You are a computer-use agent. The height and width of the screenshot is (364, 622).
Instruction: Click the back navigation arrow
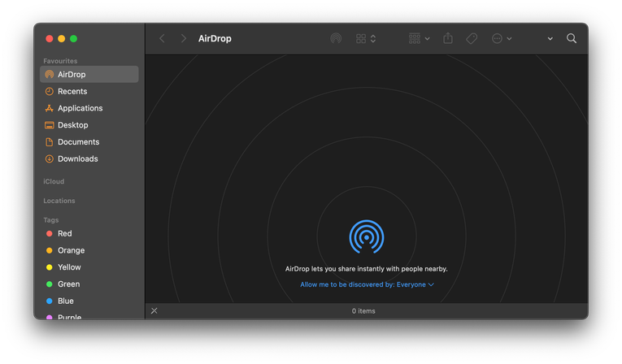162,38
